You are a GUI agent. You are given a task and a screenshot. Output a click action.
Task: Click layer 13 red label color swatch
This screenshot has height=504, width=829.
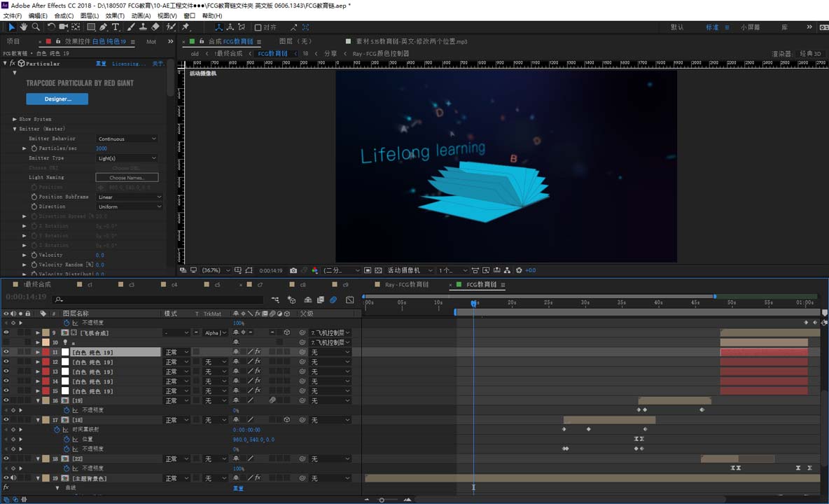[x=46, y=372]
